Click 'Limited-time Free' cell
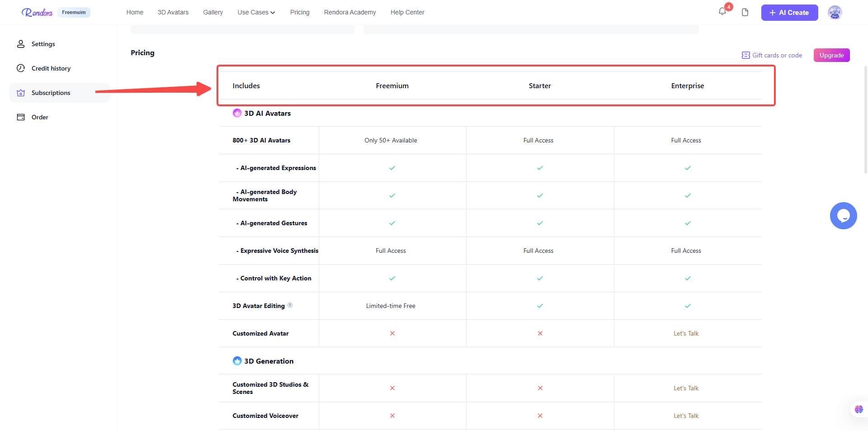868x431 pixels. coord(391,306)
